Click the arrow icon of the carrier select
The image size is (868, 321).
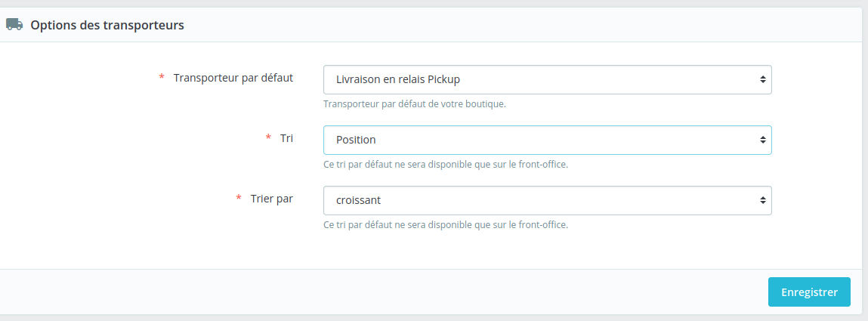tap(762, 80)
